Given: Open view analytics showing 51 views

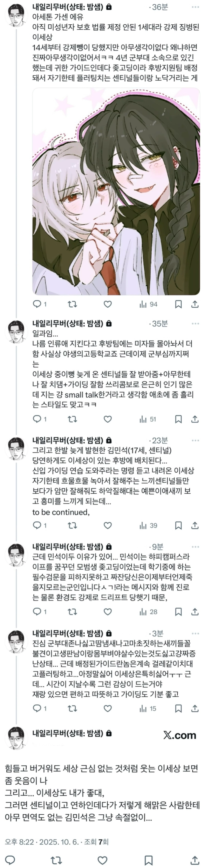Looking at the screenshot, I should [x=148, y=419].
